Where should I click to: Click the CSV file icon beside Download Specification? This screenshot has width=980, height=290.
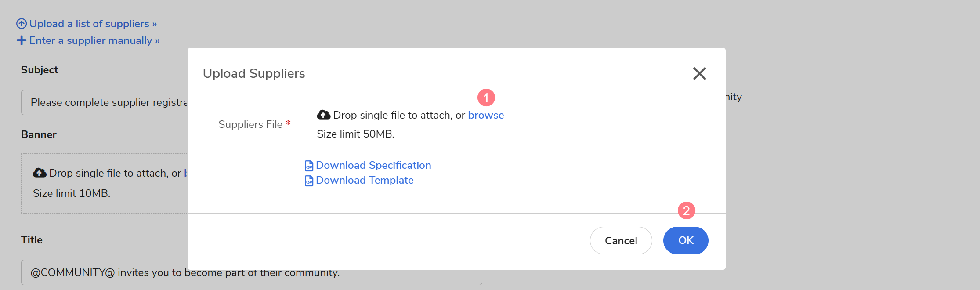pos(309,166)
